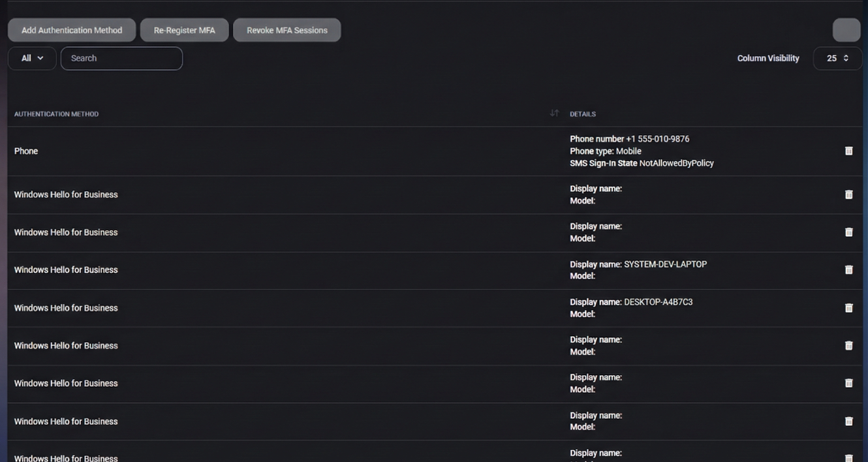
Task: Select the Authentication Method column header
Action: click(56, 114)
